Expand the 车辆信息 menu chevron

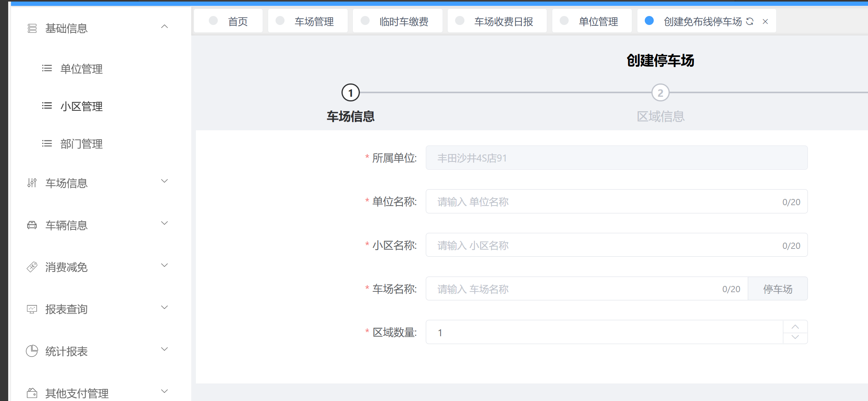pos(165,223)
